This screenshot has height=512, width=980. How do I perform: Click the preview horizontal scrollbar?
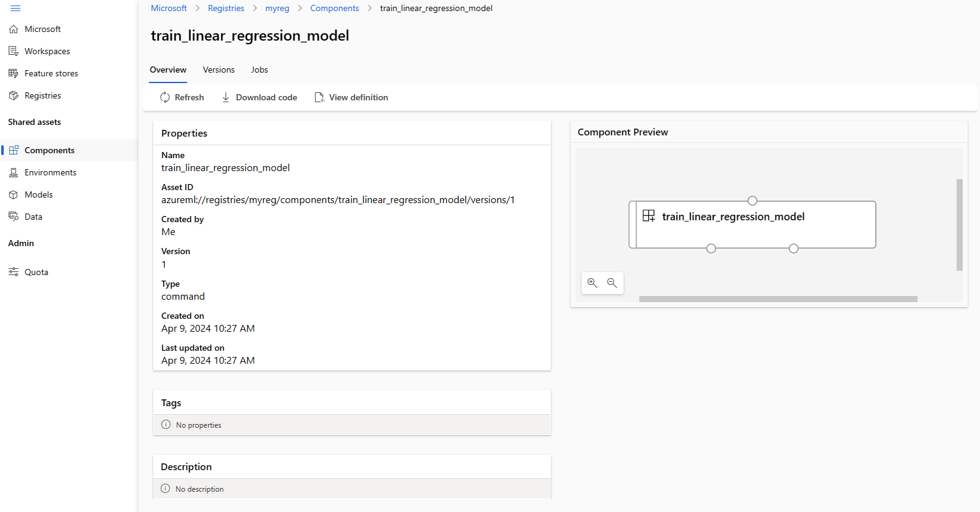pyautogui.click(x=778, y=299)
